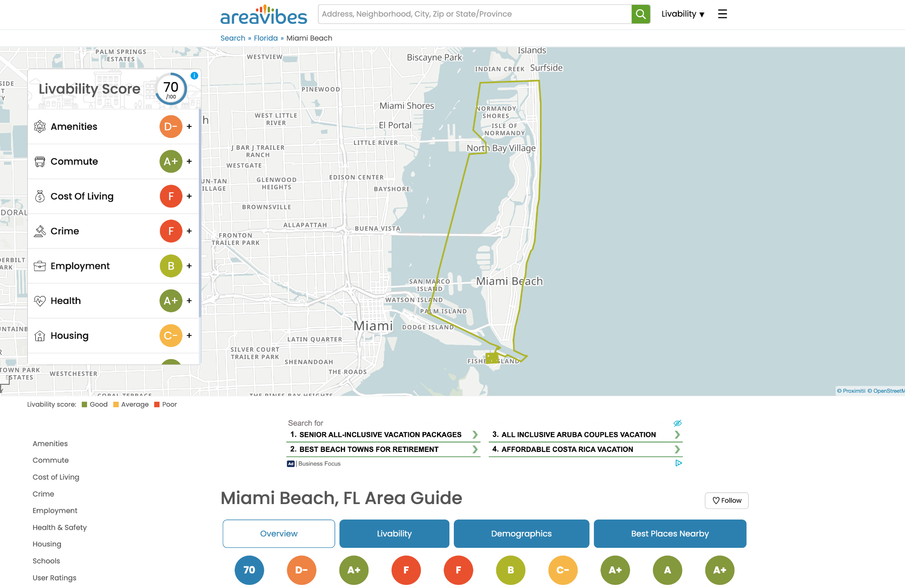
Task: Follow the Florida breadcrumb link
Action: [x=266, y=38]
